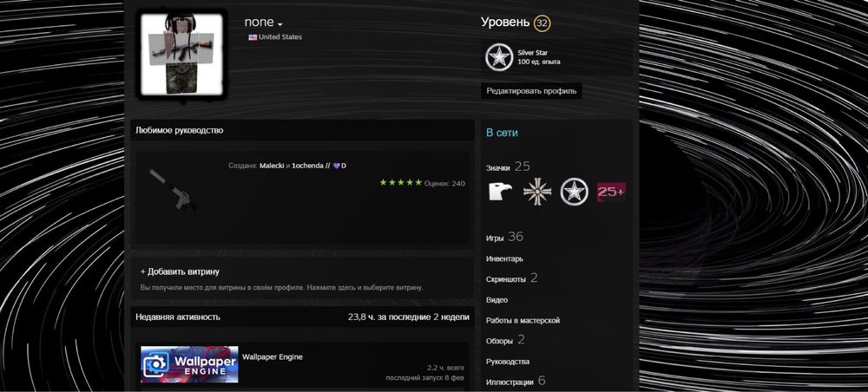Click the purple heart icon after 1ochenda

[336, 166]
